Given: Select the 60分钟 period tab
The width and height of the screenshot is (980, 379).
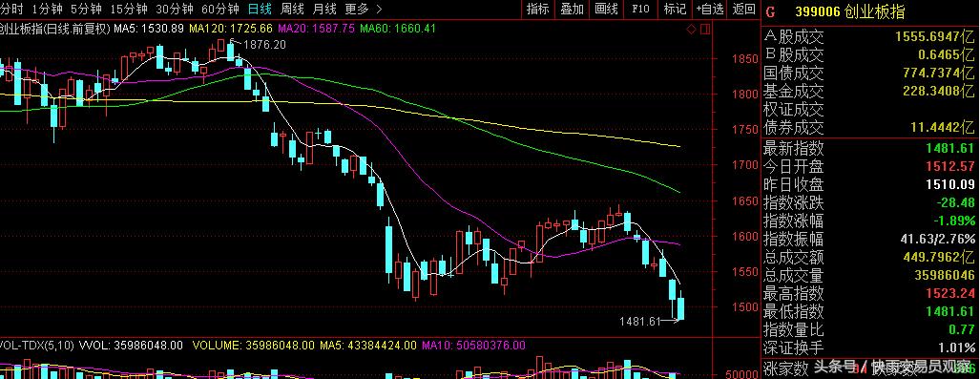Looking at the screenshot, I should (220, 9).
